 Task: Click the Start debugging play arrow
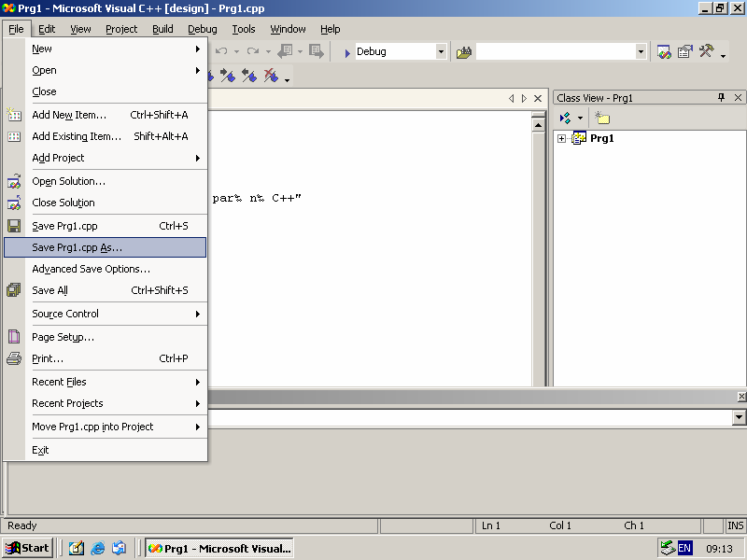tap(347, 52)
